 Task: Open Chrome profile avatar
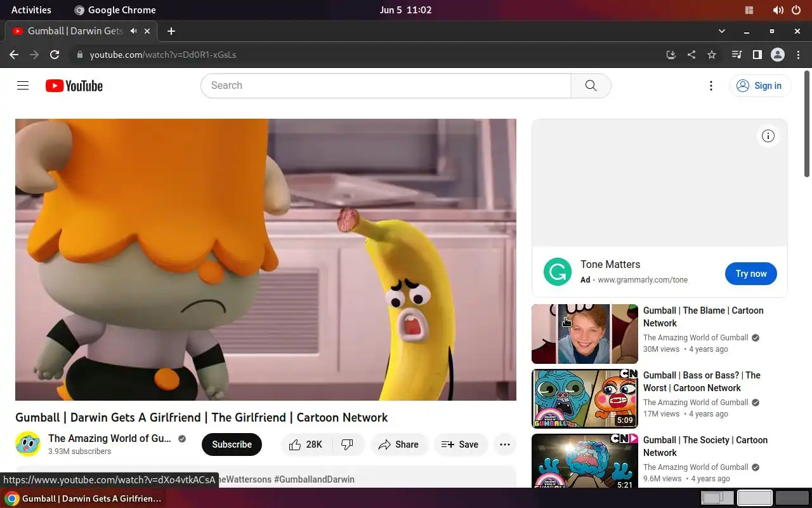click(778, 55)
